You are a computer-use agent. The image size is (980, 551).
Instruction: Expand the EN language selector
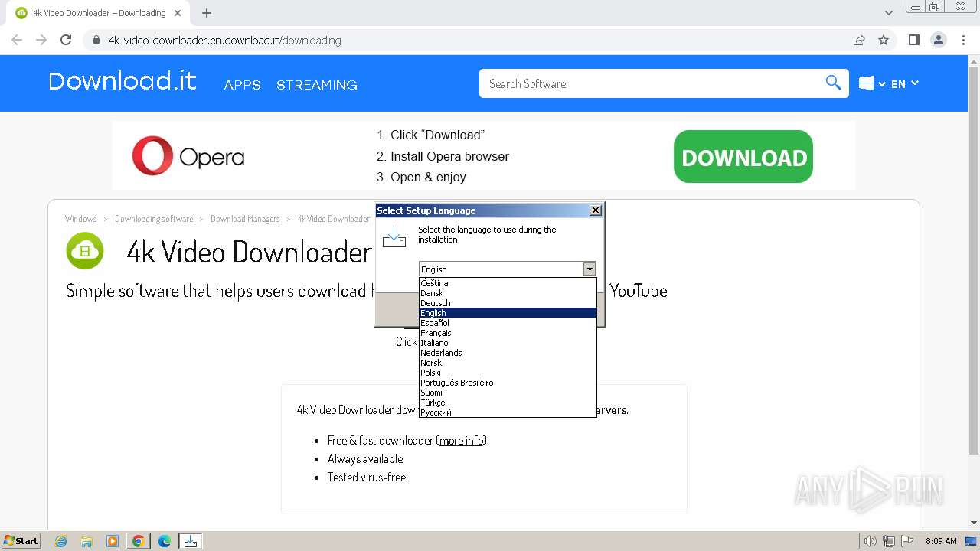point(904,83)
